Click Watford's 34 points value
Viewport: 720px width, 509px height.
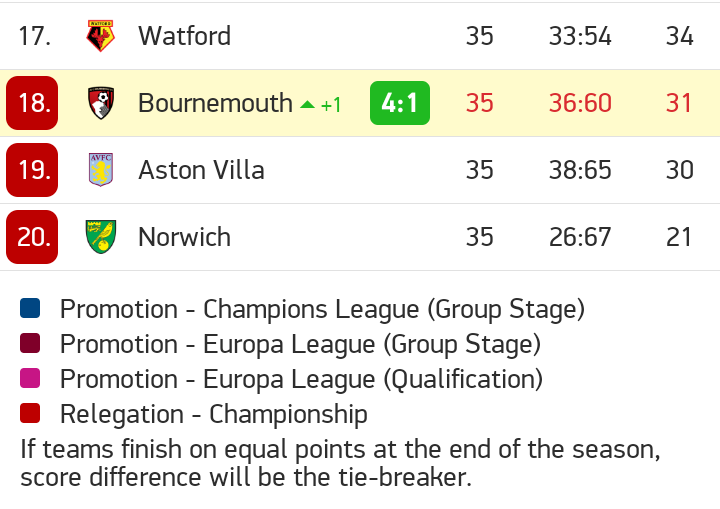click(x=680, y=36)
